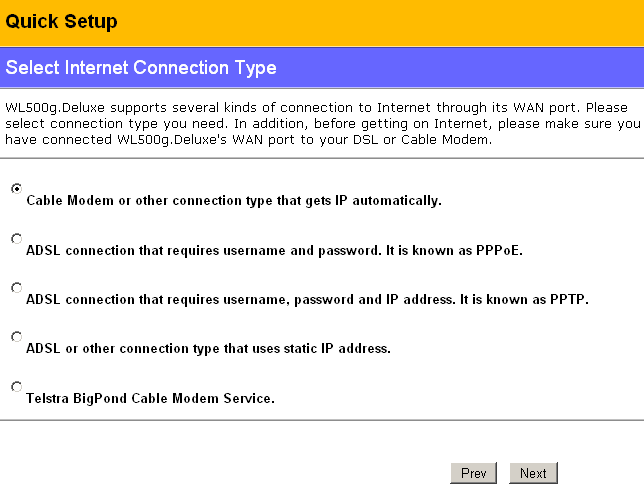This screenshot has height=492, width=644.
Task: Click the word 'PPTP' in the third option
Action: click(x=565, y=299)
